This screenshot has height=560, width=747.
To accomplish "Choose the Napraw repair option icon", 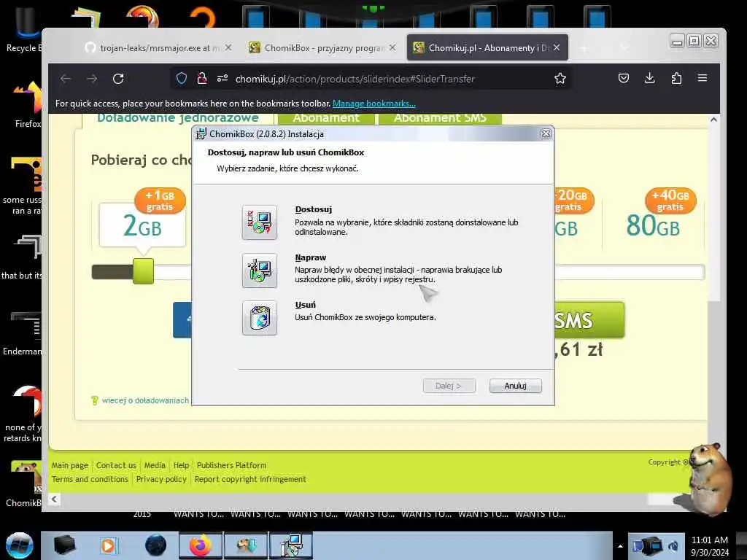I will pyautogui.click(x=259, y=270).
